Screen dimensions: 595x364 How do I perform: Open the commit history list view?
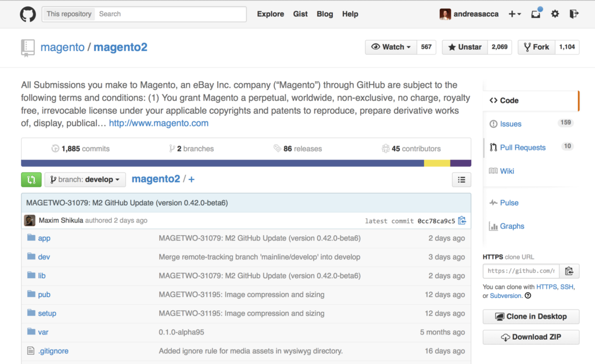[461, 179]
